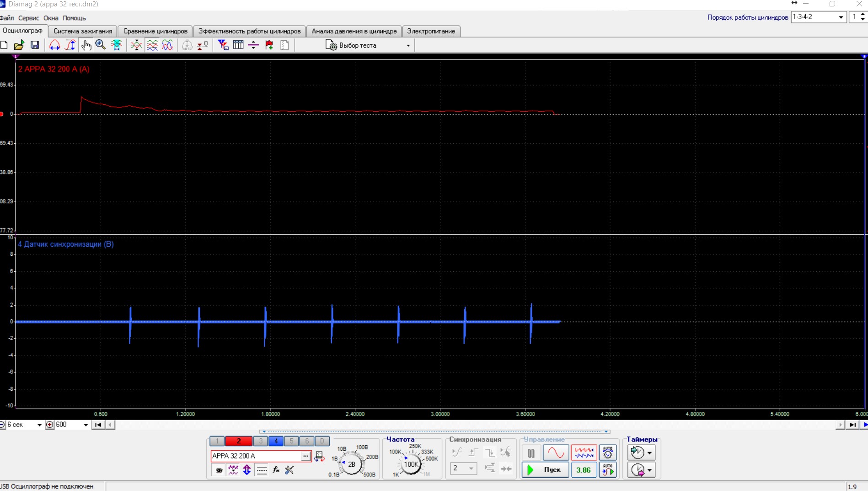This screenshot has height=491, width=868.
Task: Enable channel 5 button
Action: point(291,441)
